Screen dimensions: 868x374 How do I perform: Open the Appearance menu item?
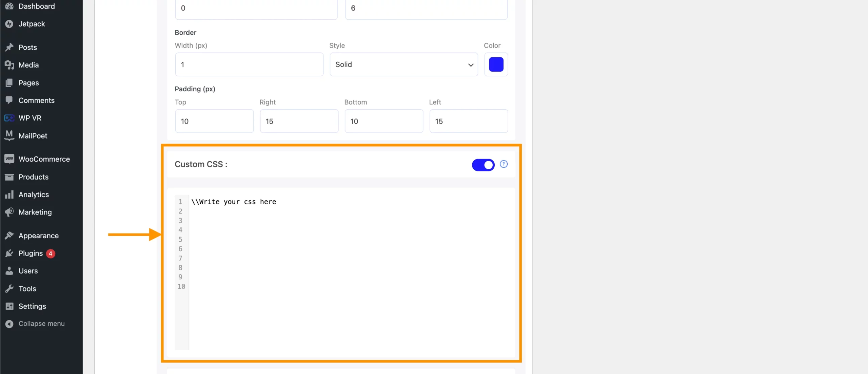(38, 236)
